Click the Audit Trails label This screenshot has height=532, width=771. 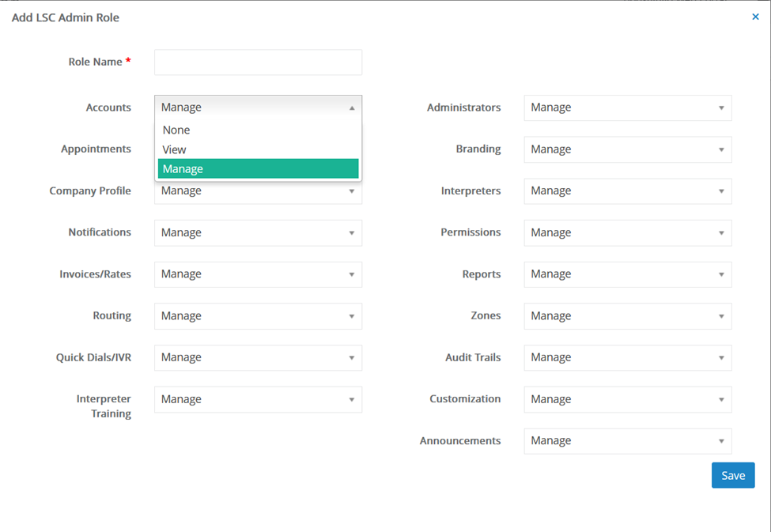coord(473,358)
